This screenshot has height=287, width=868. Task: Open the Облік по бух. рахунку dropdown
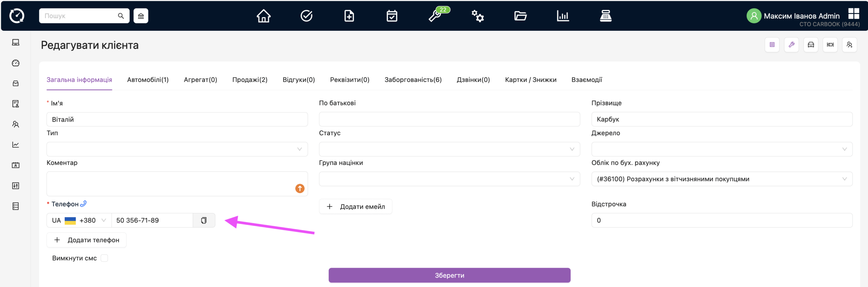[x=722, y=179]
